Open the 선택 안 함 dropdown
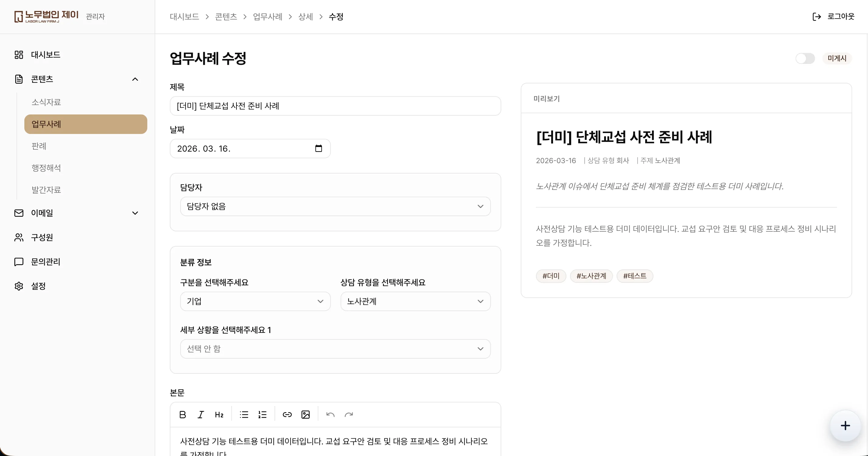 (335, 349)
